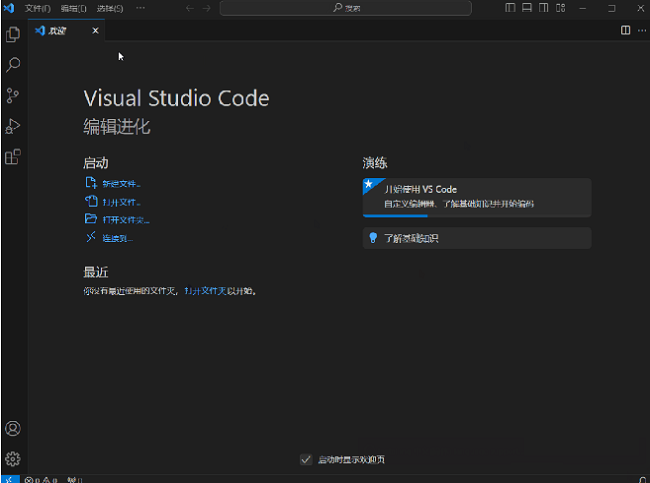
Task: Click the split editor right icon
Action: coord(625,30)
